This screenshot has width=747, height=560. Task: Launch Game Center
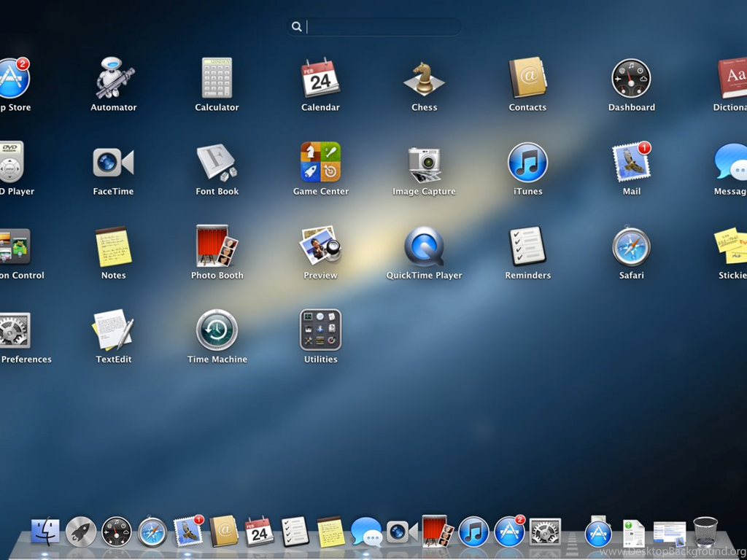tap(320, 162)
